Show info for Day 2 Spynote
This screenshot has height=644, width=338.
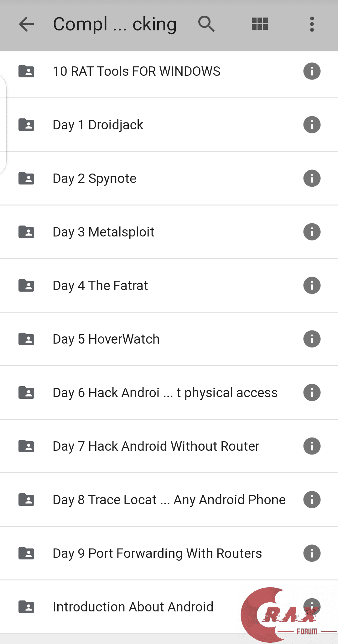tap(312, 178)
